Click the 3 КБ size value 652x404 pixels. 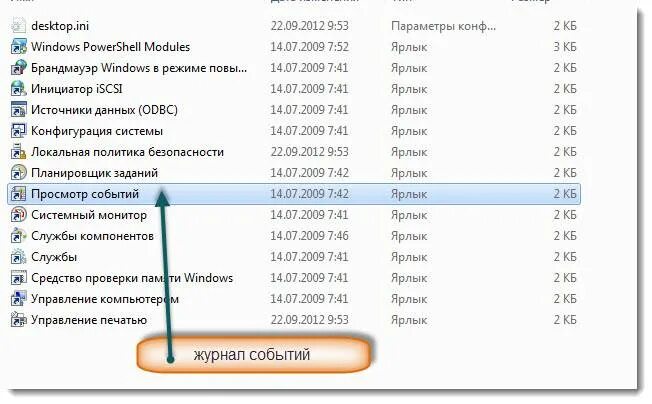(565, 47)
